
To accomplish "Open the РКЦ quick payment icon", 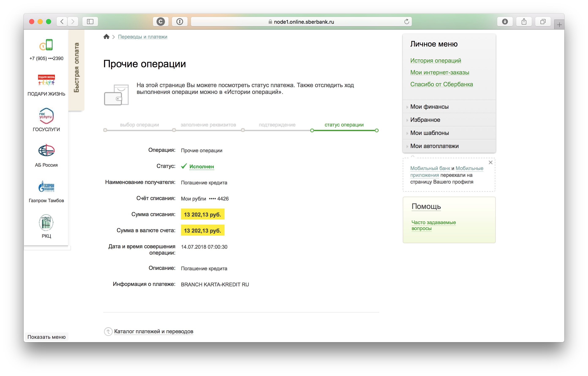I will click(46, 222).
